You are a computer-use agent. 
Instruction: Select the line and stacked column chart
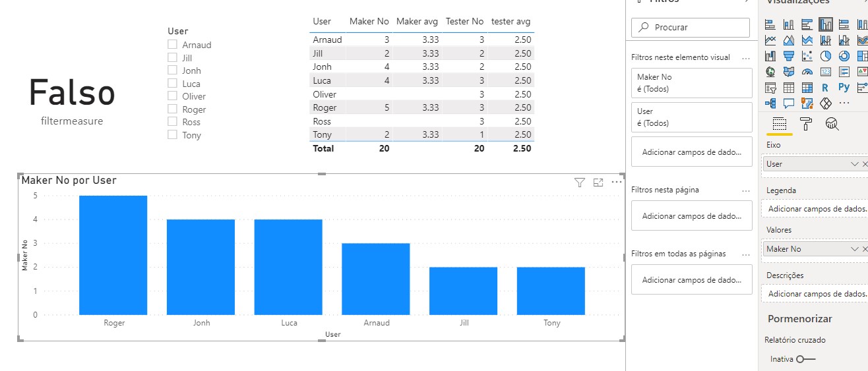pyautogui.click(x=825, y=40)
